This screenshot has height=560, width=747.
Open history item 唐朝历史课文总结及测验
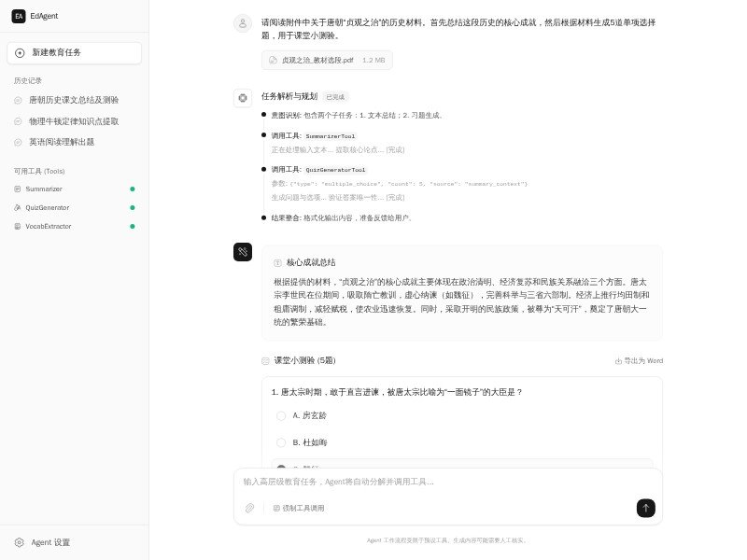[x=73, y=100]
